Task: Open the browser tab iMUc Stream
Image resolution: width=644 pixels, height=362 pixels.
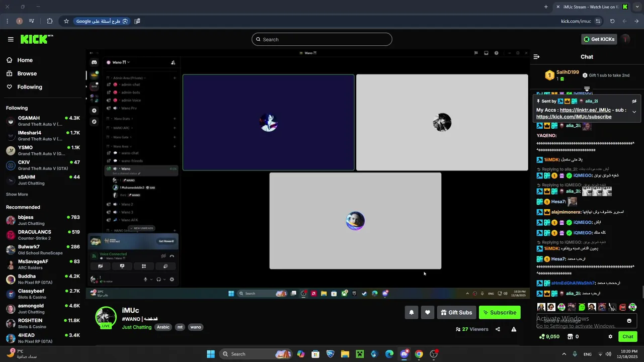Action: [592, 7]
